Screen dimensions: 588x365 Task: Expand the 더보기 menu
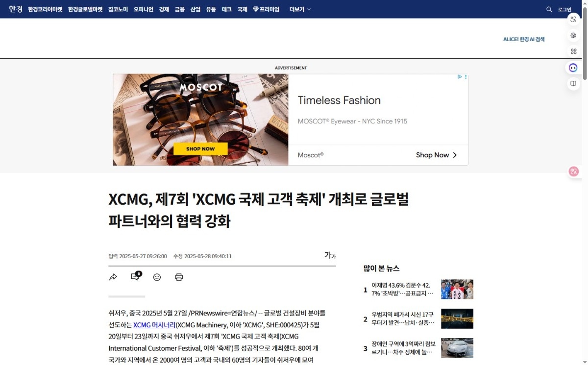[x=300, y=9]
